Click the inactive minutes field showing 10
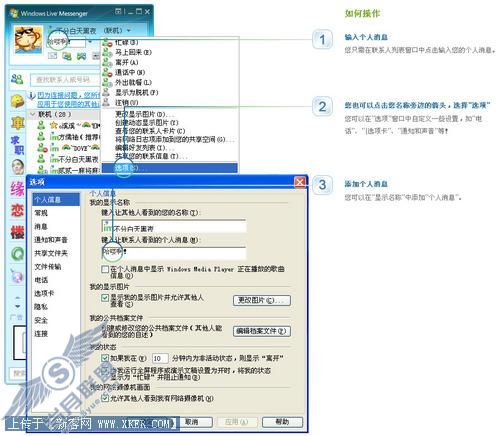500x436 pixels. 160,358
